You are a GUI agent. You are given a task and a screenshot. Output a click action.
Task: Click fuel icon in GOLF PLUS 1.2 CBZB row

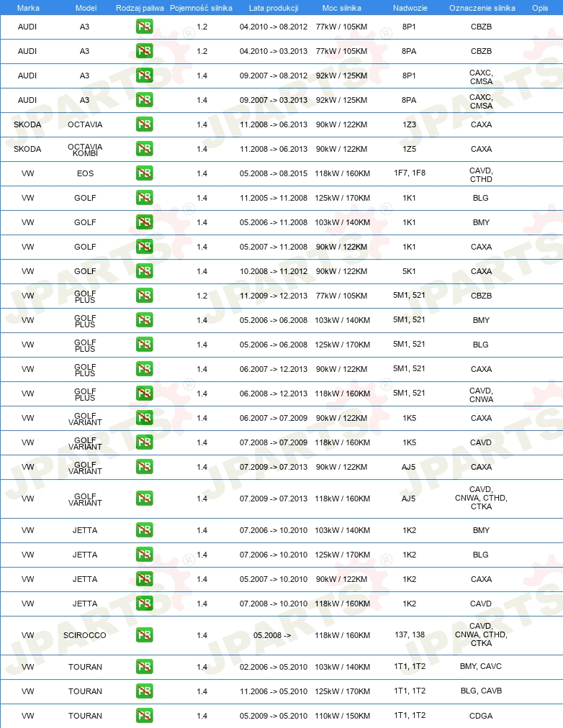point(145,295)
